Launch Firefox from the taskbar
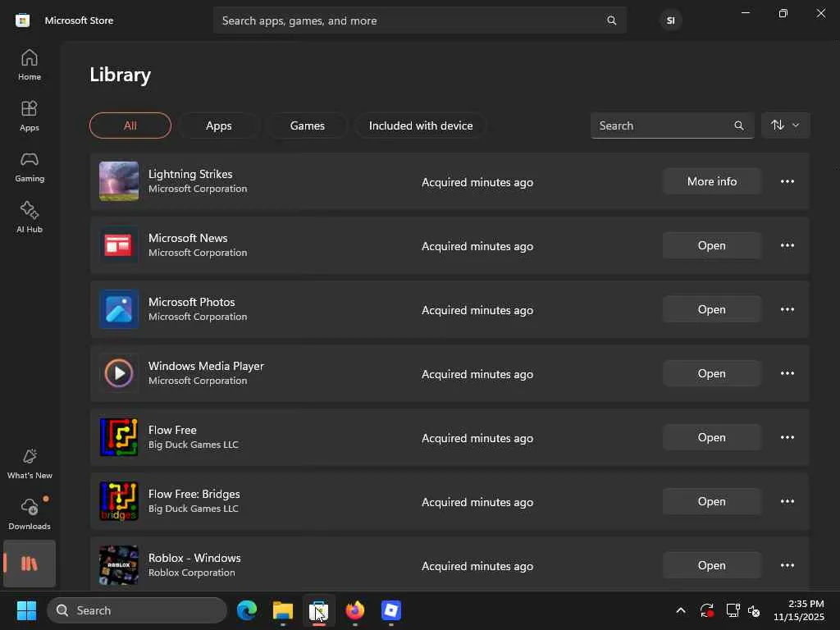840x630 pixels. click(x=354, y=610)
